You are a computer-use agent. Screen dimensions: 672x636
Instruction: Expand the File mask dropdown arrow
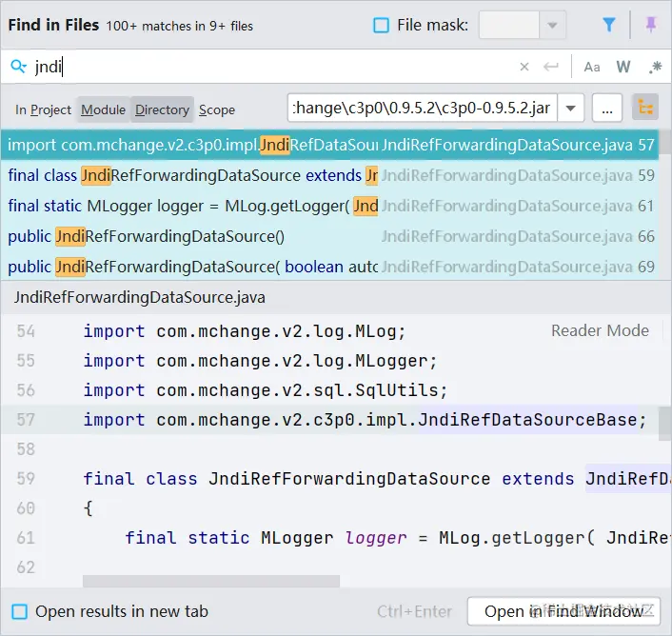552,25
